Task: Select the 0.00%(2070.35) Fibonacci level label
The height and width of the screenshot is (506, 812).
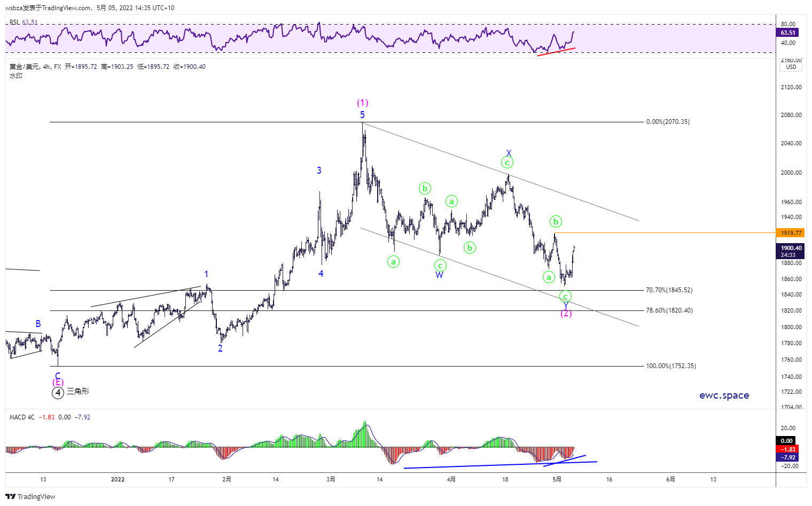Action: [668, 122]
